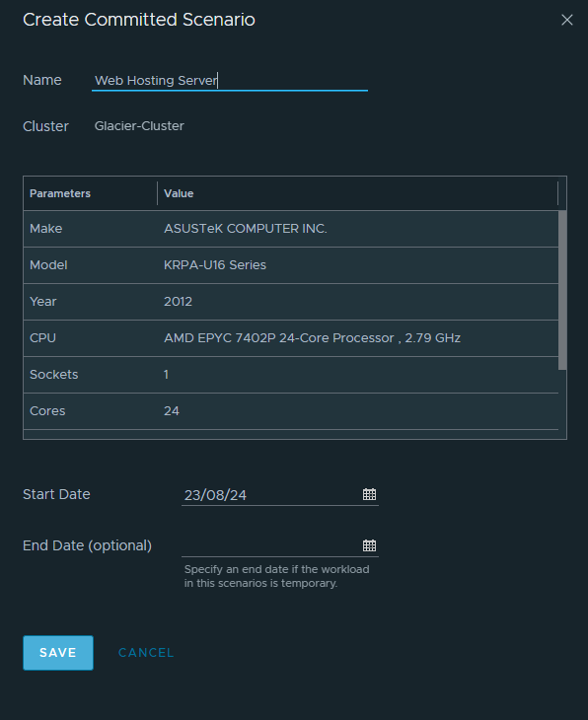
Task: Select the CPU row AMD EPYC 7402P
Action: click(x=291, y=338)
